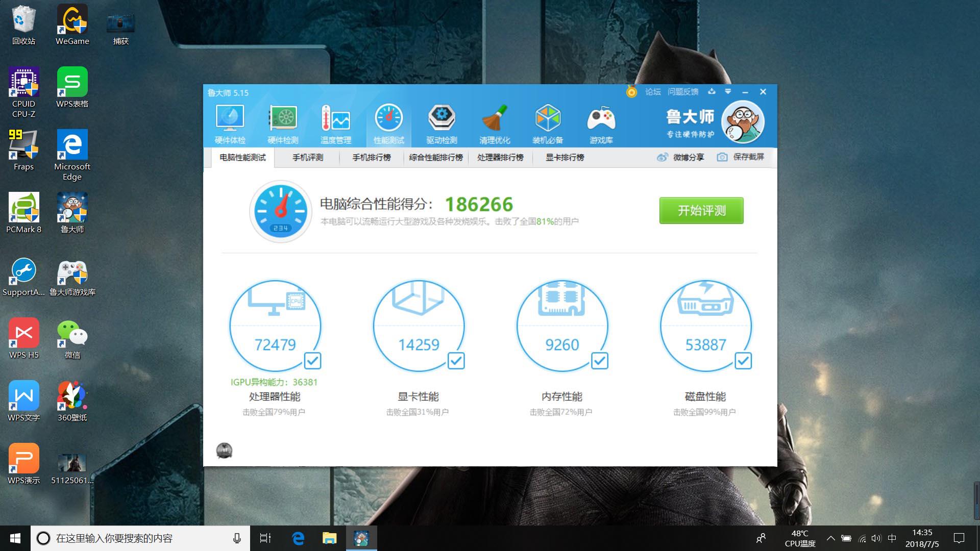Switch to the 综合性能排行榜 ranking tab

coord(435,157)
